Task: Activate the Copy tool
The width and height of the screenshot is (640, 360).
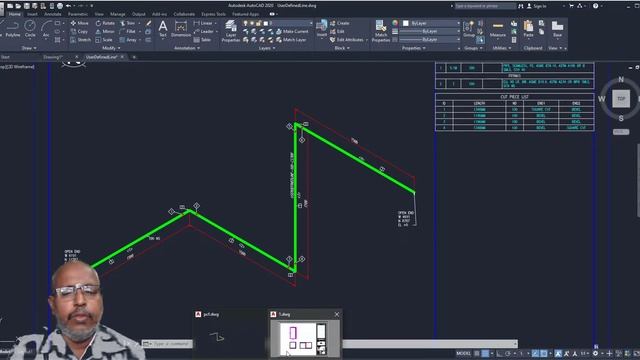Action: point(79,31)
